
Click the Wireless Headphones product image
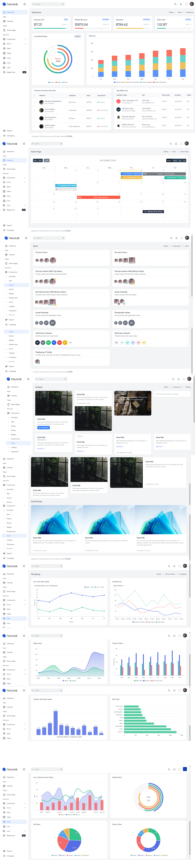click(x=41, y=102)
